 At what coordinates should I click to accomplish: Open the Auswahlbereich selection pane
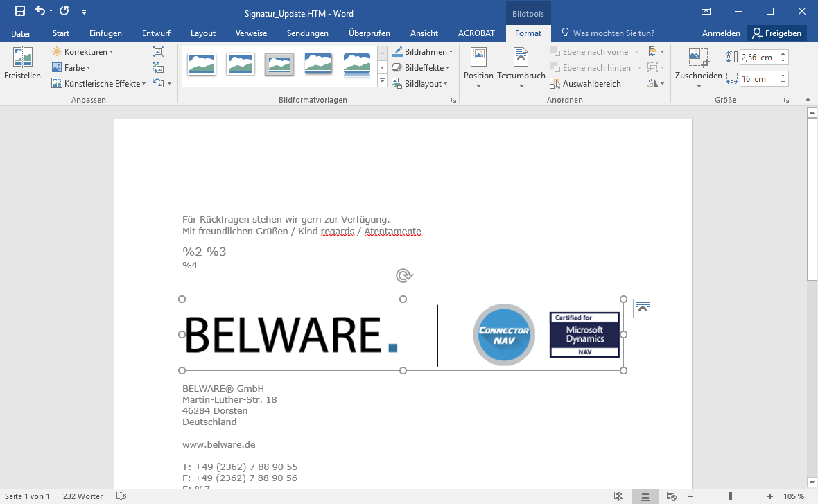[585, 83]
